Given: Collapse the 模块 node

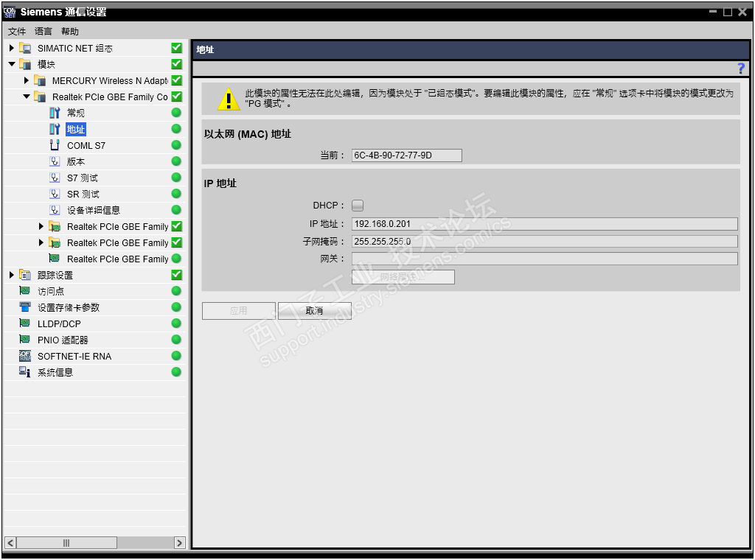Looking at the screenshot, I should (12, 64).
